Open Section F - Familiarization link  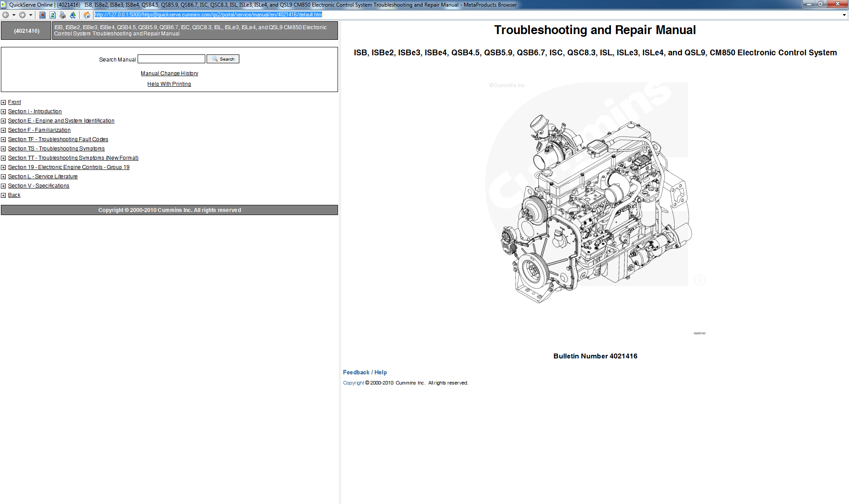pos(39,130)
